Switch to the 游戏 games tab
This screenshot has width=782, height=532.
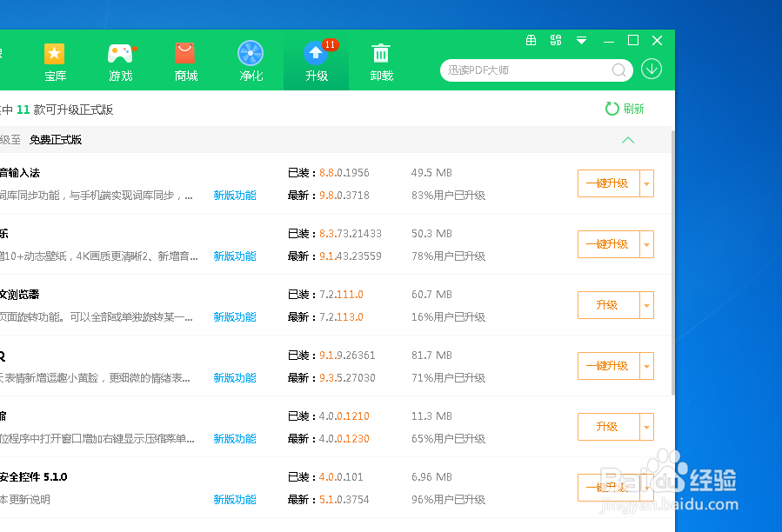click(x=121, y=61)
